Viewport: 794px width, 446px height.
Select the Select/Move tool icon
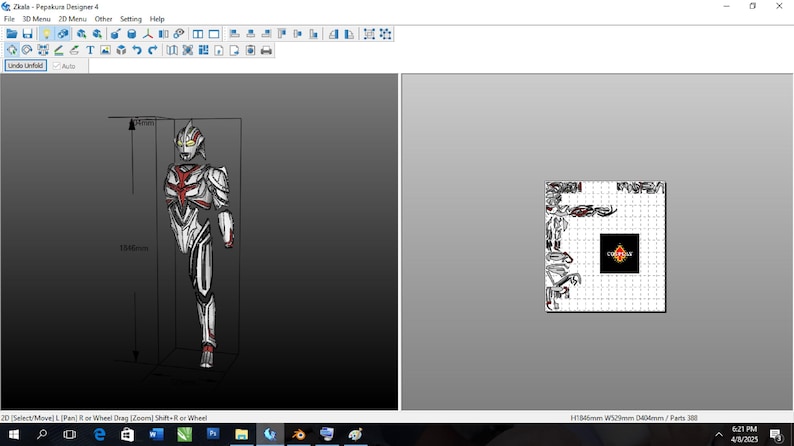pyautogui.click(x=12, y=50)
